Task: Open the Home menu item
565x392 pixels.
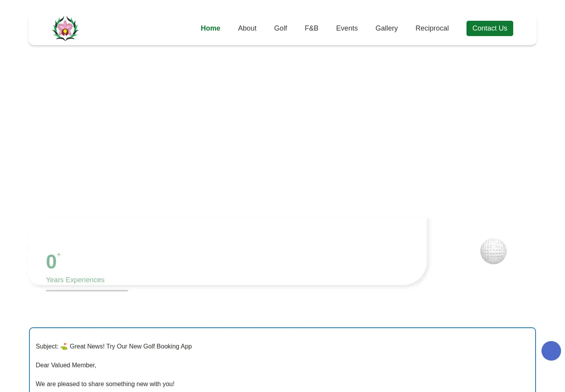Action: click(210, 28)
